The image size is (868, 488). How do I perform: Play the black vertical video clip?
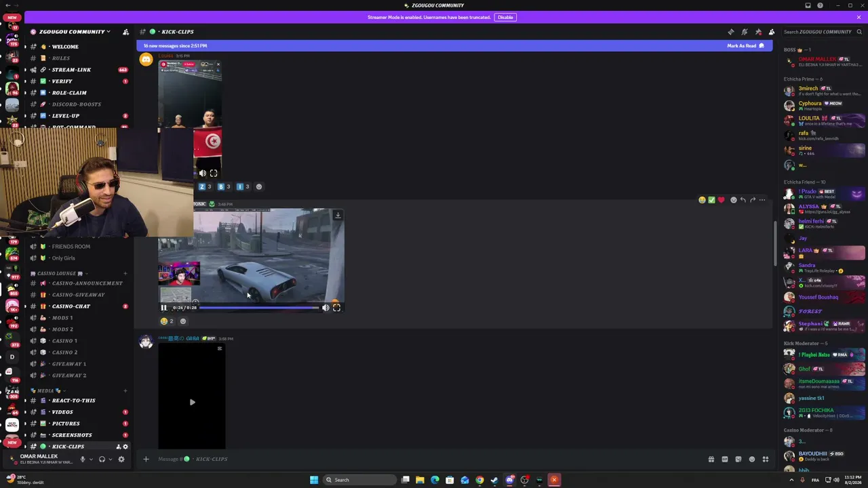[192, 402]
